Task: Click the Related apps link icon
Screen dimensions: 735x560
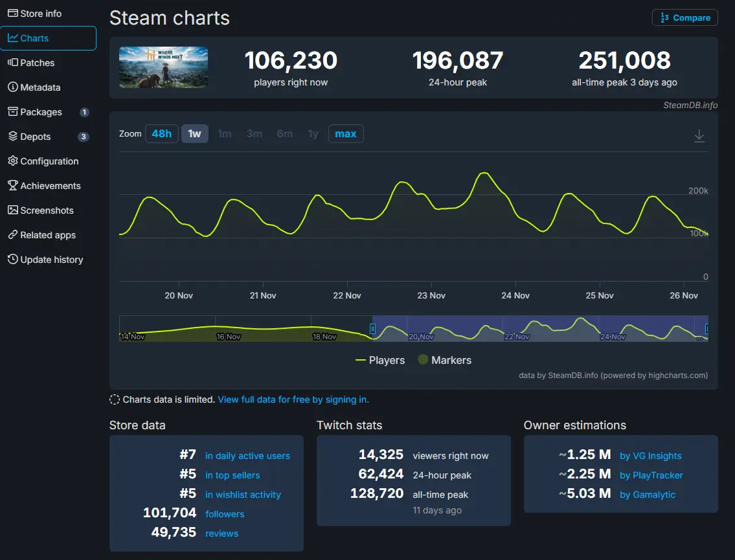Action: [12, 235]
